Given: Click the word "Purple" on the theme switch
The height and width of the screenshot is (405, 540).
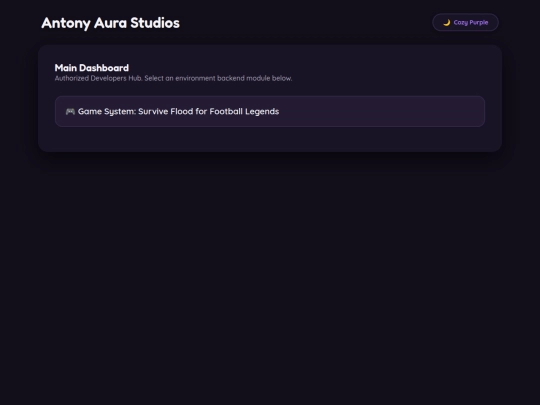Looking at the screenshot, I should click(x=479, y=23).
